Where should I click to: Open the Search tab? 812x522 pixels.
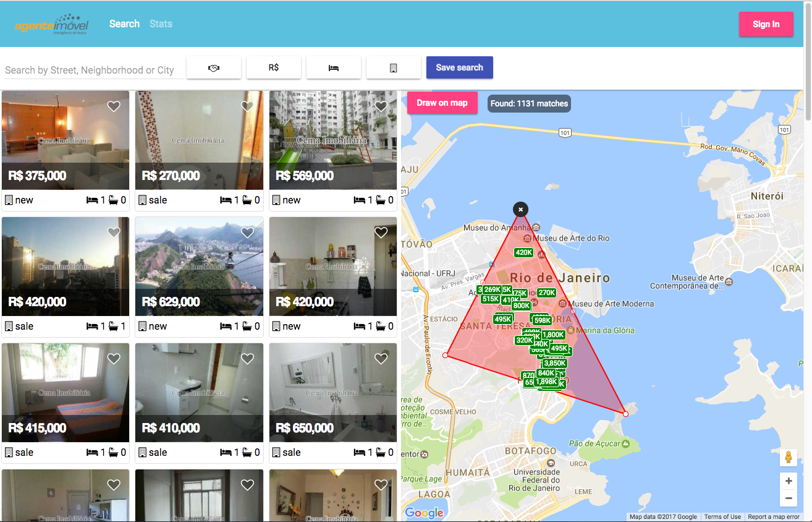124,24
